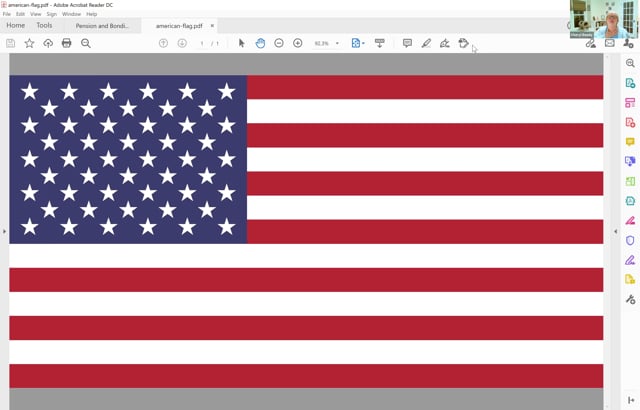Open the More Tools wrench icon
640x410 pixels.
tap(630, 299)
